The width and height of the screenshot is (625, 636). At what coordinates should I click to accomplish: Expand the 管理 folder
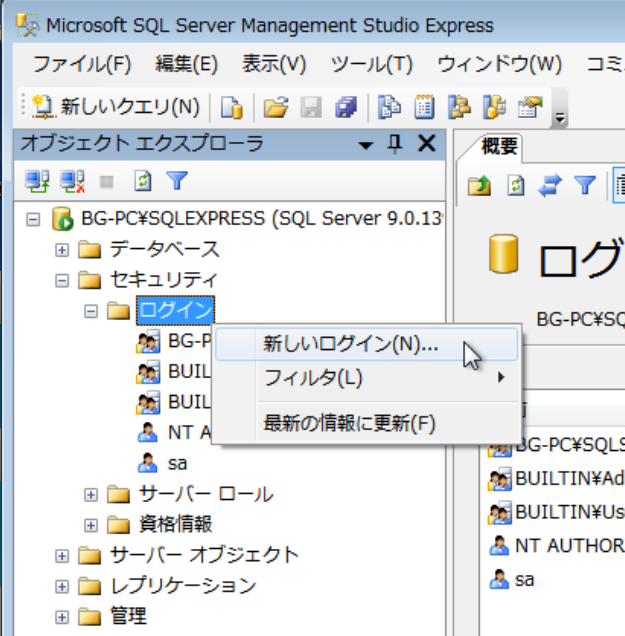pyautogui.click(x=62, y=617)
